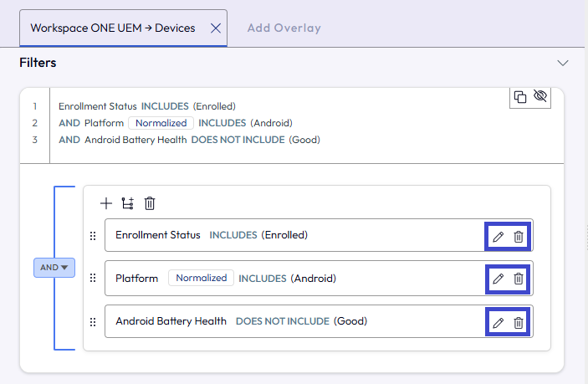Edit the Platform filter rule
The height and width of the screenshot is (384, 588).
tap(498, 279)
